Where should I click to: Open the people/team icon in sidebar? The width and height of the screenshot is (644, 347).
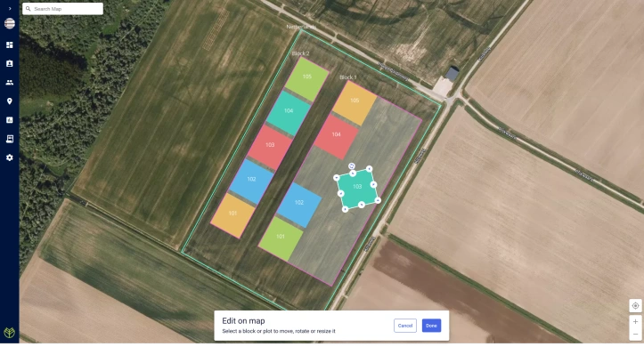click(10, 83)
